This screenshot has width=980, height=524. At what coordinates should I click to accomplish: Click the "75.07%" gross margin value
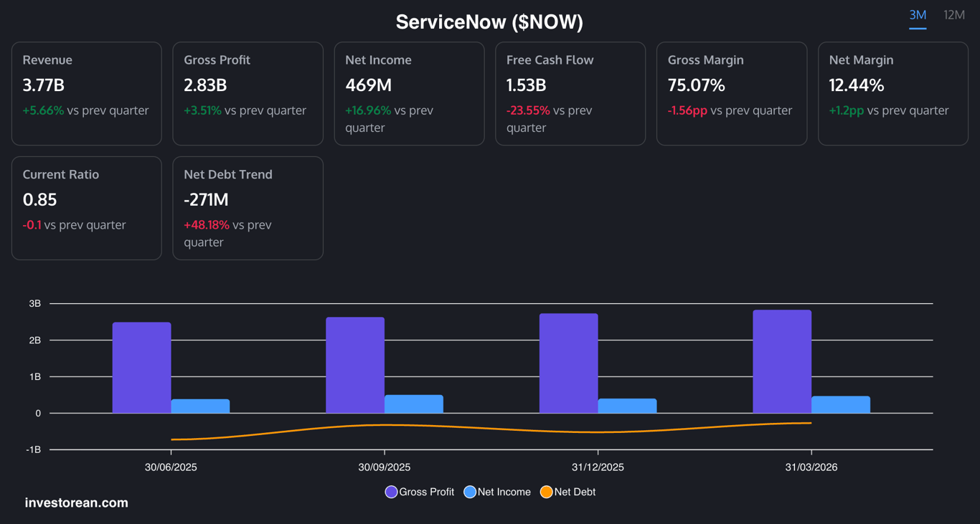click(x=697, y=85)
